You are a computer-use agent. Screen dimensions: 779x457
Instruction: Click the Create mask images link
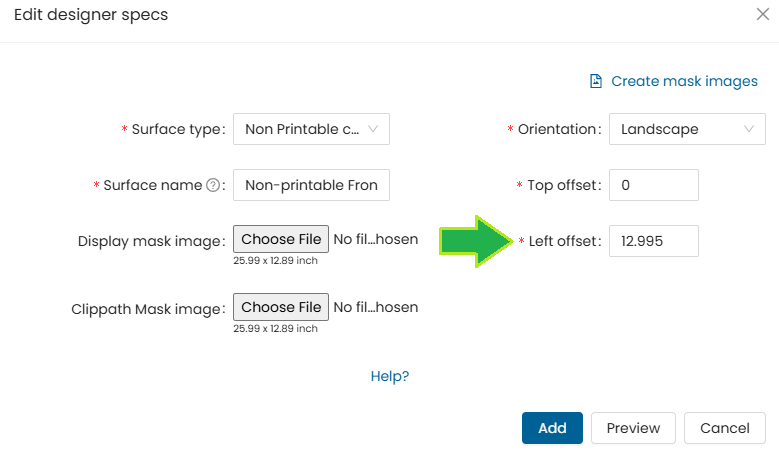684,81
